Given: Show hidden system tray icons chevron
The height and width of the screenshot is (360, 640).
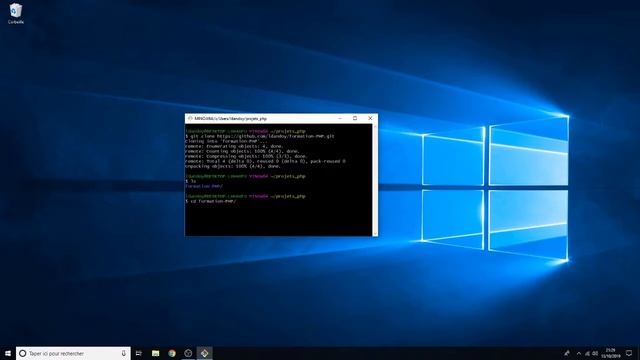Looking at the screenshot, I should [x=579, y=353].
